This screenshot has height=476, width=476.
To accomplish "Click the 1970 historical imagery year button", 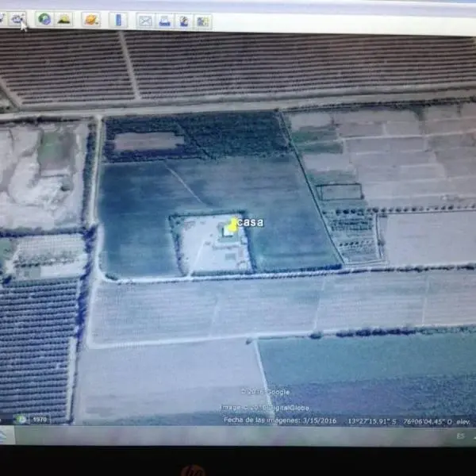I will click(39, 419).
